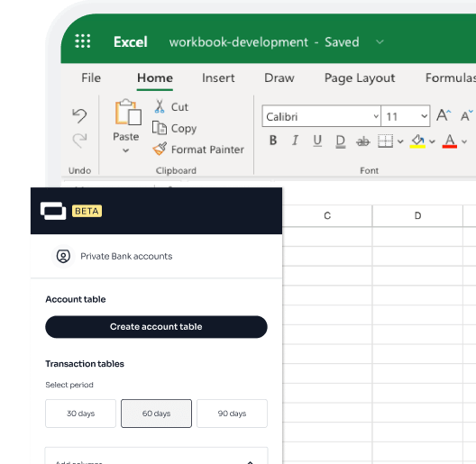The image size is (476, 464).
Task: Copy selection using Copy icon
Action: (160, 128)
